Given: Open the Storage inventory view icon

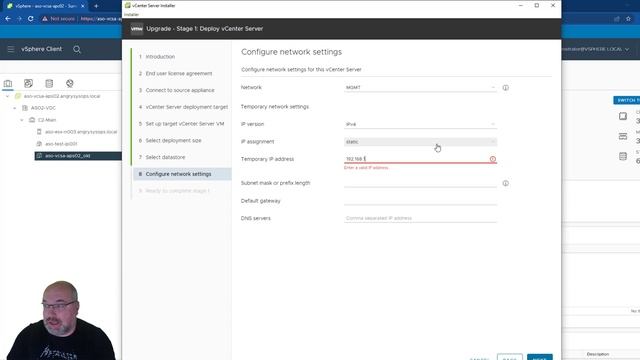Looking at the screenshot, I should pyautogui.click(x=49, y=84).
